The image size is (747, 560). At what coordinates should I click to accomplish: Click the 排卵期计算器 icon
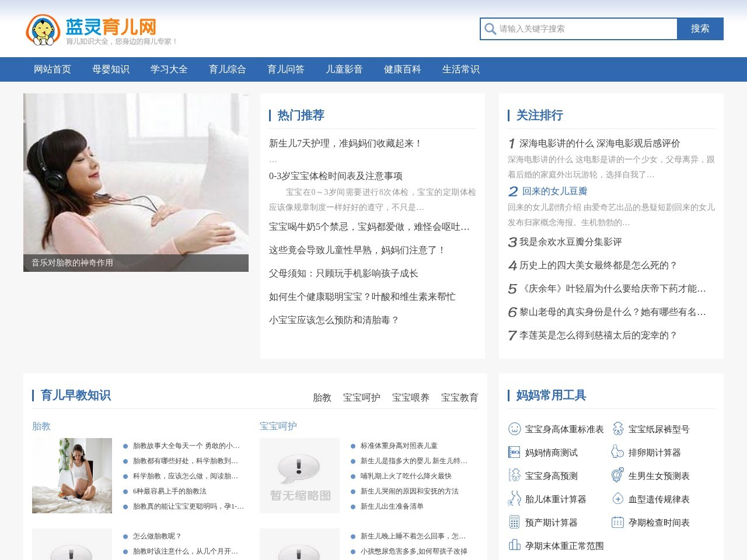point(617,452)
